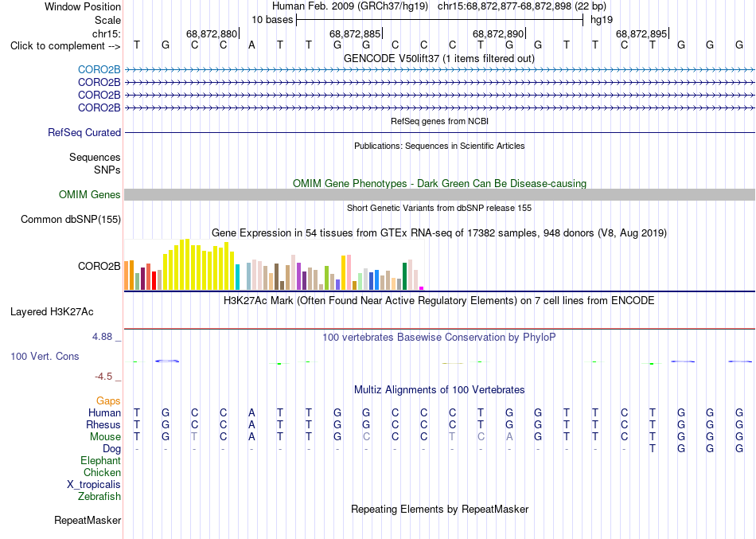This screenshot has width=756, height=539.
Task: Open the OMIM Genes track label
Action: pos(89,194)
